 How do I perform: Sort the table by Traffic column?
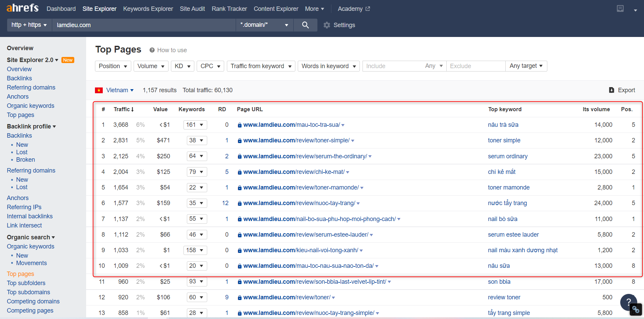click(x=123, y=109)
